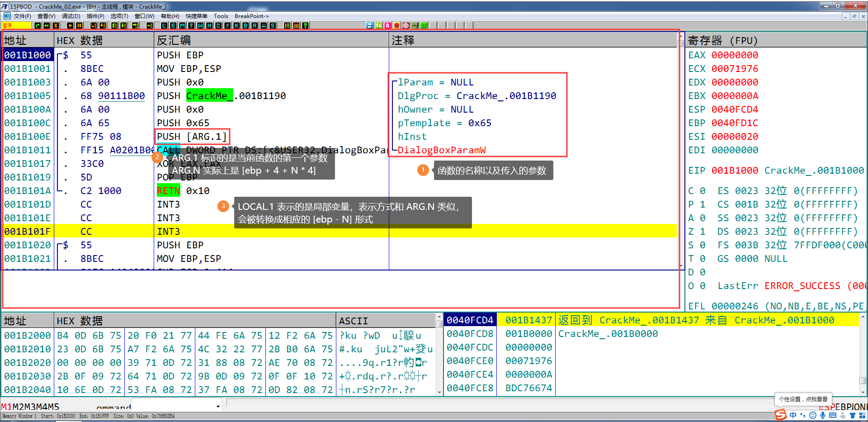Open Breakpoints window via B icon
Viewport: 868px width, 422px height.
click(245, 25)
